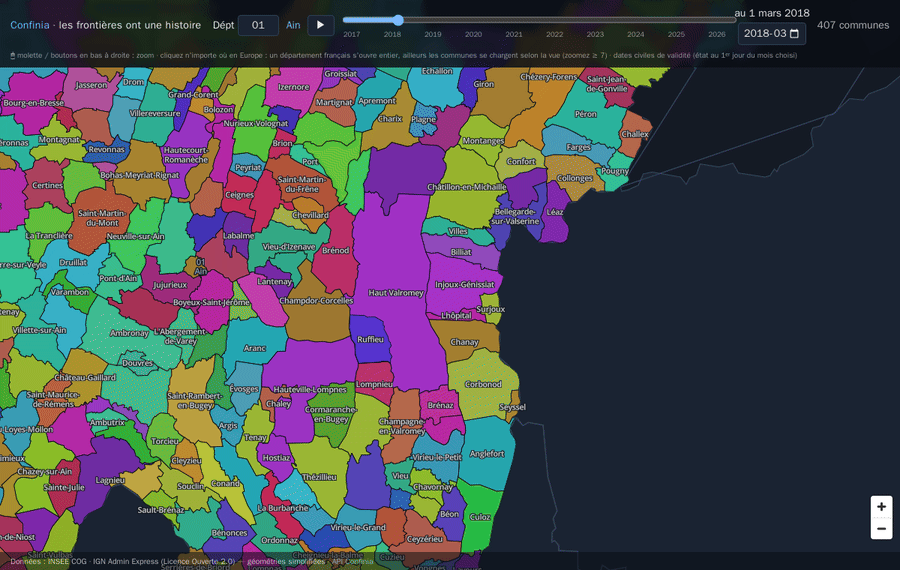Click the Ambronay commune label
900x570 pixels.
(x=129, y=333)
